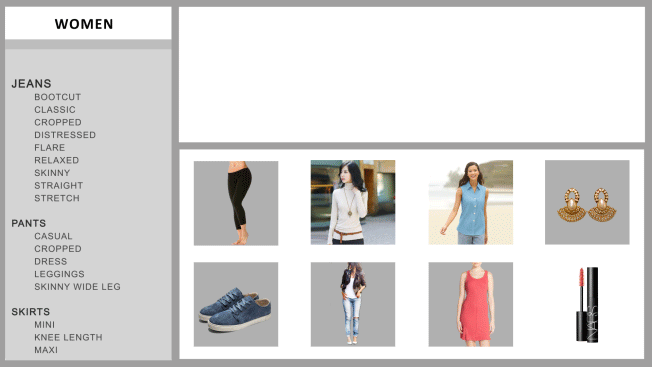View the blue sneakers product
This screenshot has height=367, width=652.
pyautogui.click(x=236, y=304)
